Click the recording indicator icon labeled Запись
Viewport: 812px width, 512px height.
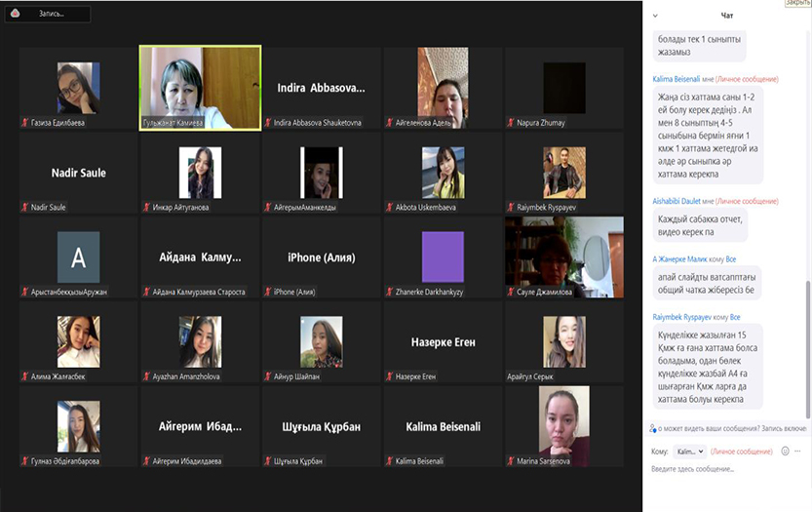16,15
